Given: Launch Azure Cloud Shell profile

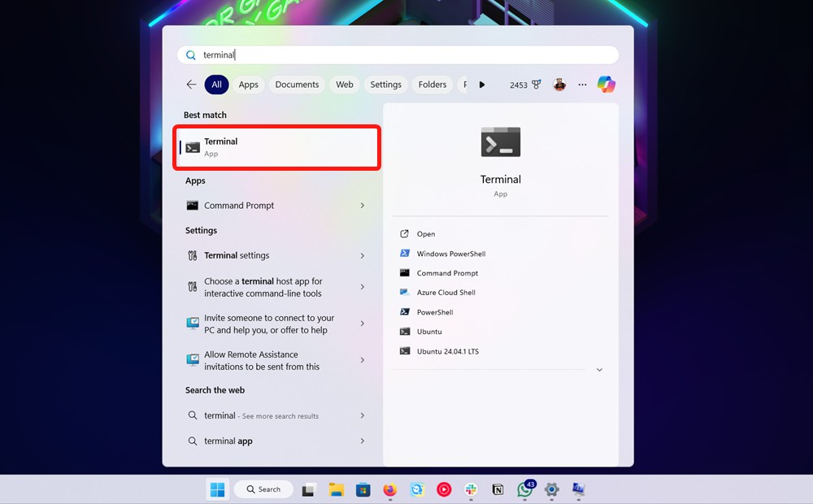Looking at the screenshot, I should point(437,293).
